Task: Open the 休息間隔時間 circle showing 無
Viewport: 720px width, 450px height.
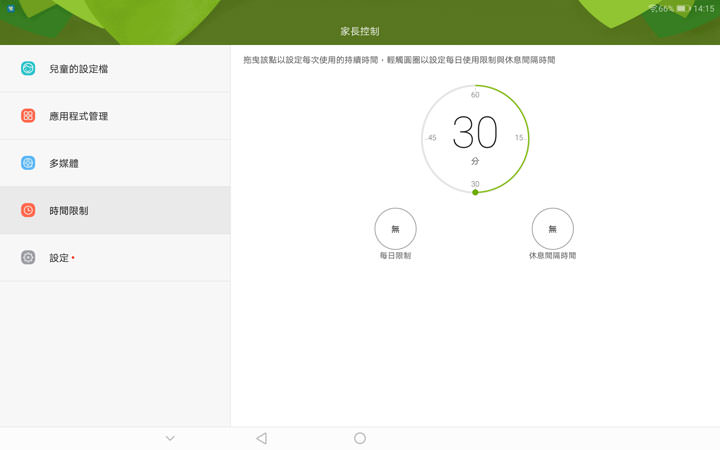Action: tap(552, 229)
